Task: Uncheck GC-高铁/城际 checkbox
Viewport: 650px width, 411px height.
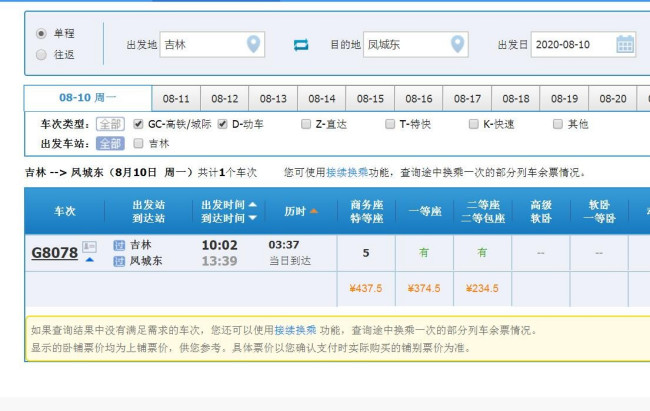Action: coord(138,124)
